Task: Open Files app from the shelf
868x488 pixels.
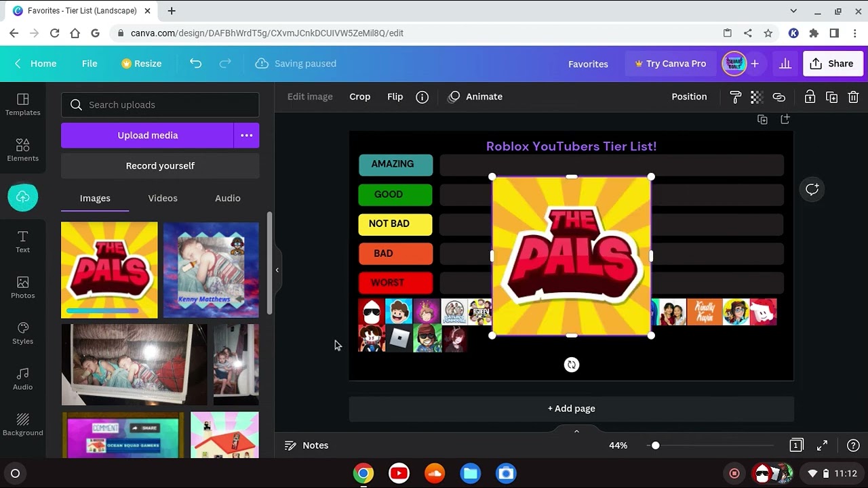Action: click(x=471, y=473)
